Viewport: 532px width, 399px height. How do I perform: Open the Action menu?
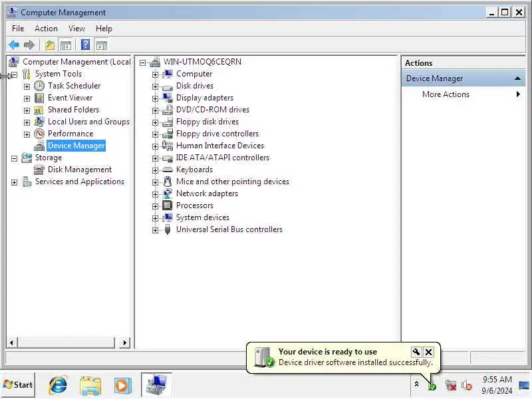pyautogui.click(x=46, y=29)
